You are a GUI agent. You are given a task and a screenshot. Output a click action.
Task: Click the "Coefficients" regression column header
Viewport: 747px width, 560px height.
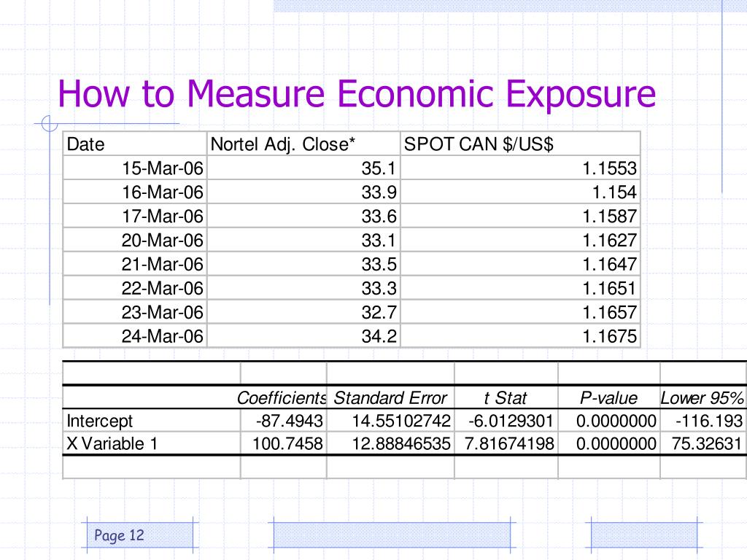[284, 397]
